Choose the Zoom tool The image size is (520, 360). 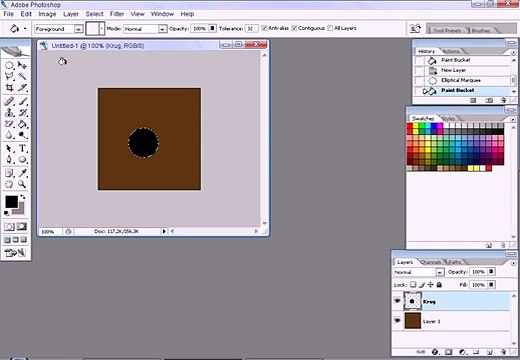[22, 184]
